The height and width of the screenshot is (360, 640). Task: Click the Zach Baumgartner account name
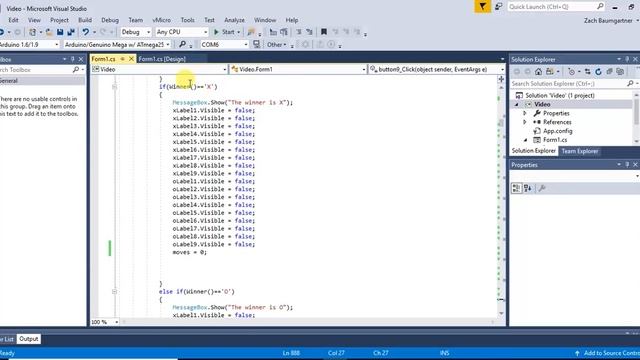tap(608, 20)
